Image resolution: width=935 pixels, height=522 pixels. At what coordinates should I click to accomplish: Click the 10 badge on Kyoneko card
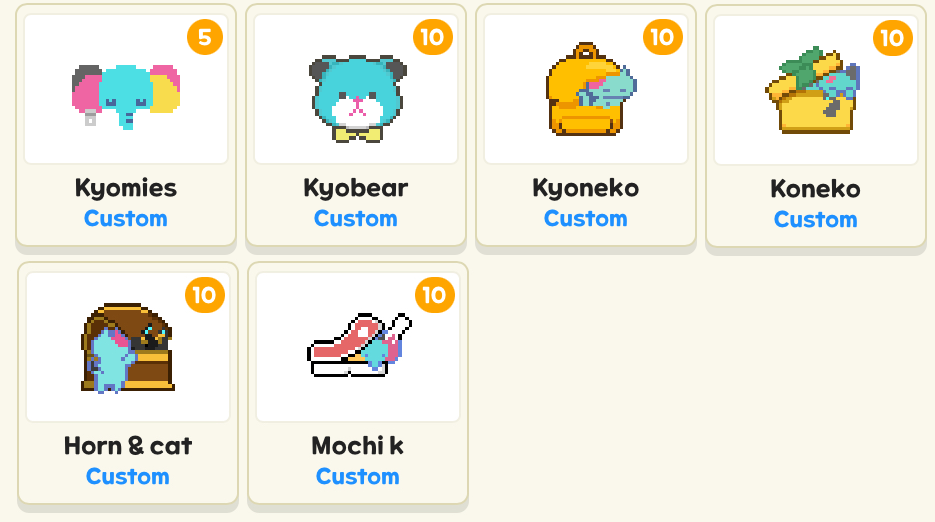pos(662,37)
